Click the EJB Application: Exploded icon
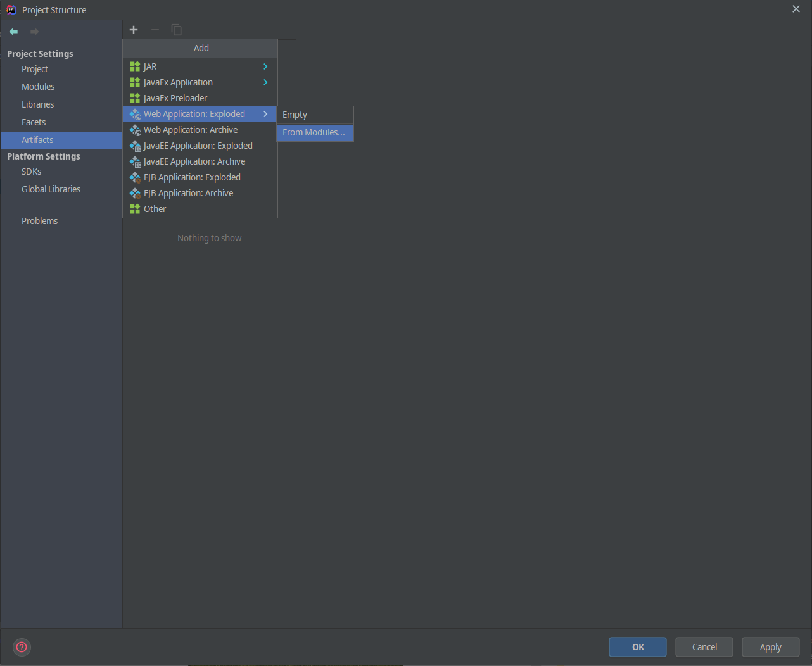Screen dimensions: 812x666 pos(135,177)
